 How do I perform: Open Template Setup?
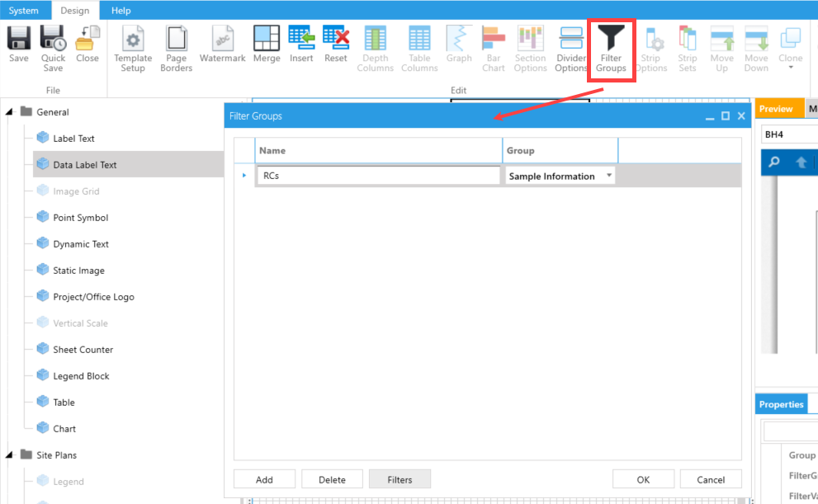[x=133, y=49]
